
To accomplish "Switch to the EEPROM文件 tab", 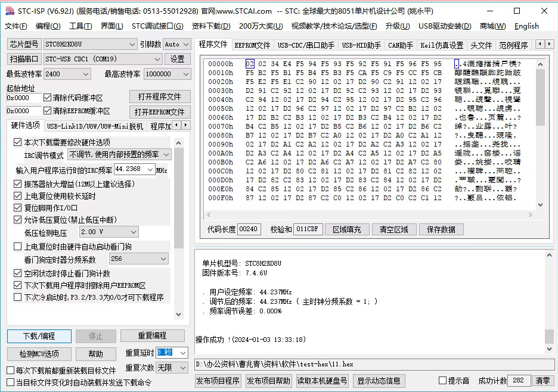I will click(x=252, y=45).
